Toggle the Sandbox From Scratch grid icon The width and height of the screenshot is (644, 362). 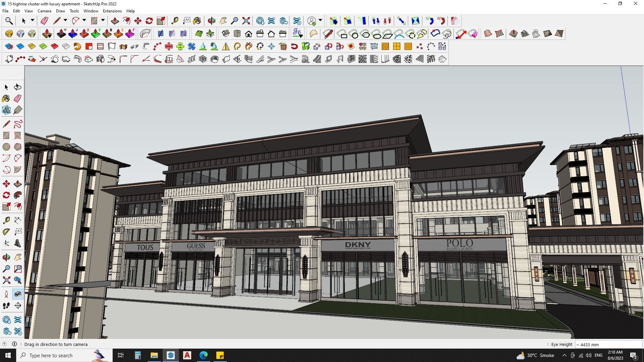coord(499,34)
